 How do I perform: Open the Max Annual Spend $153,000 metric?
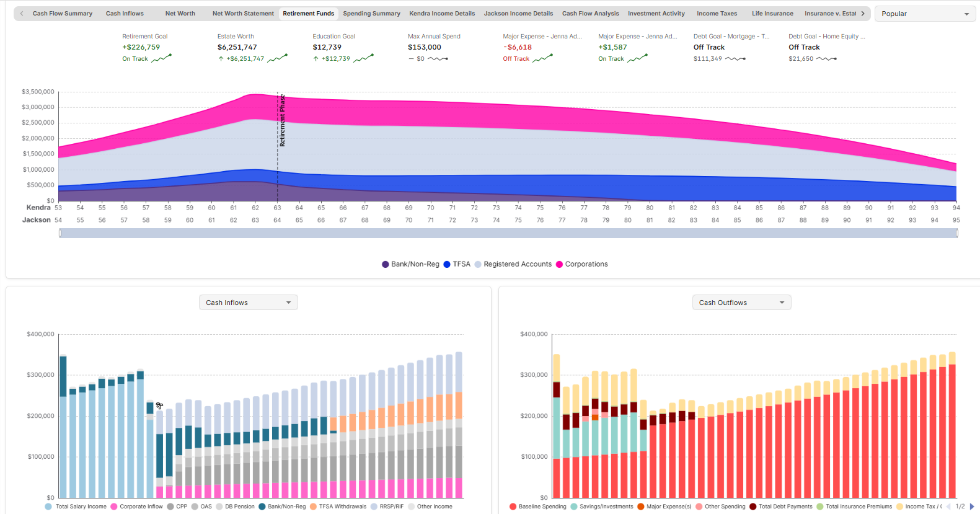[x=434, y=48]
